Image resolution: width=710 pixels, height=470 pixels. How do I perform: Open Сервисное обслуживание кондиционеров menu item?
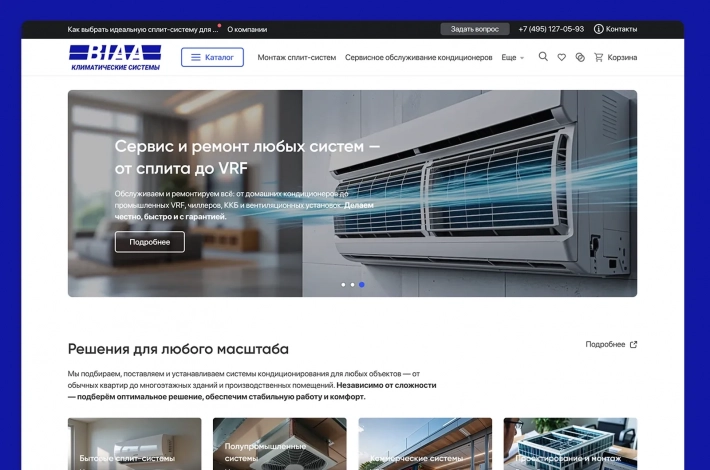[x=418, y=57]
